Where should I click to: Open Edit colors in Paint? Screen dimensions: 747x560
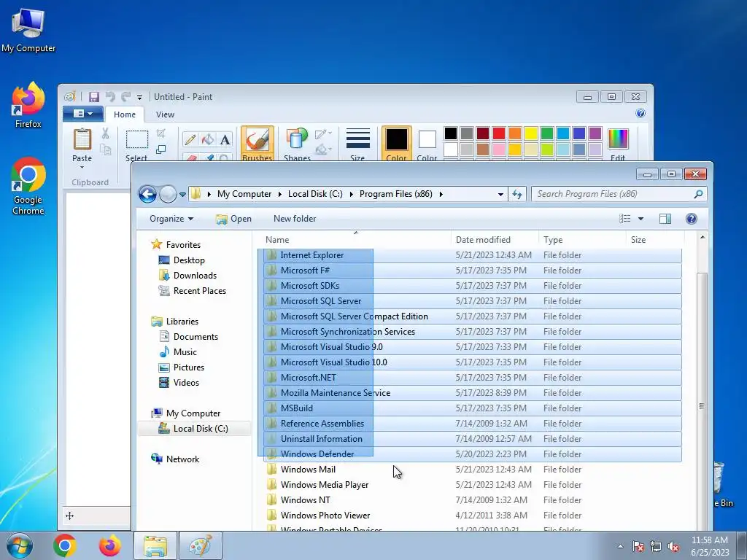pos(618,144)
